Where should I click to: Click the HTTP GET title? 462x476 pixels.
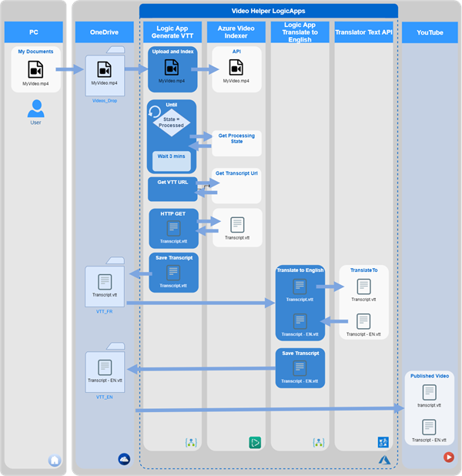point(173,213)
